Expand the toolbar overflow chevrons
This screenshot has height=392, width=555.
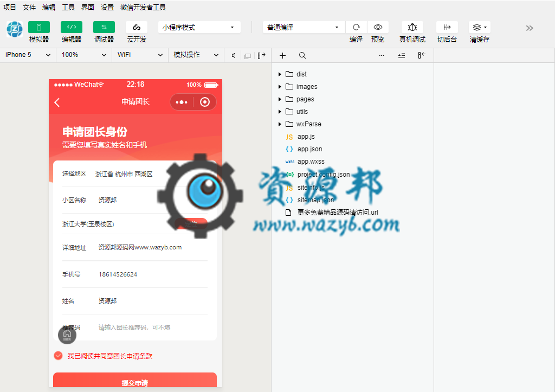530,28
